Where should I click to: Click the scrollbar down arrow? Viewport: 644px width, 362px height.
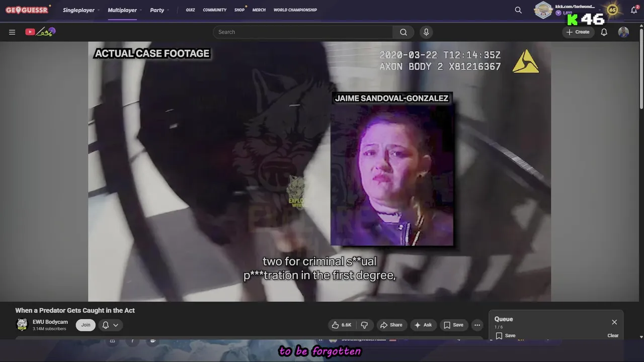[x=641, y=337]
